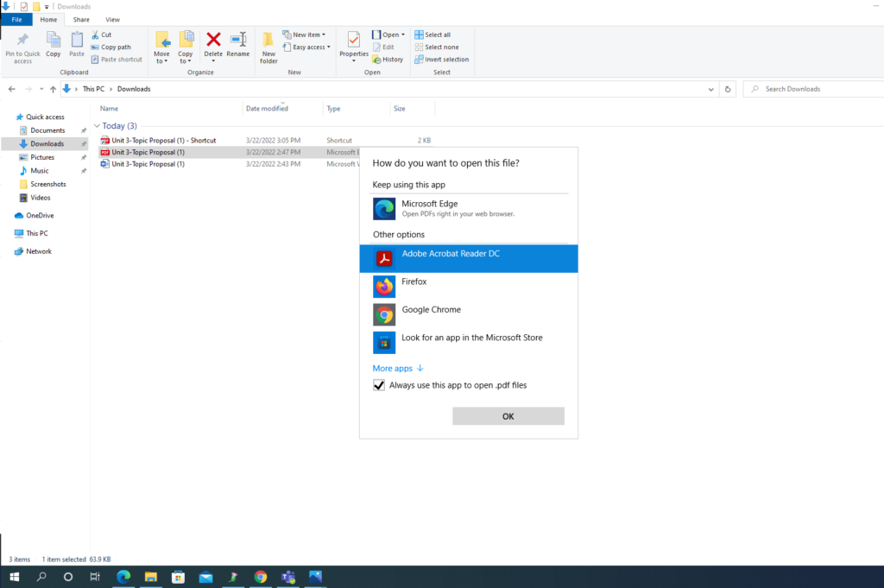The image size is (884, 588).
Task: Click Copy path in Clipboard group
Action: coord(111,47)
